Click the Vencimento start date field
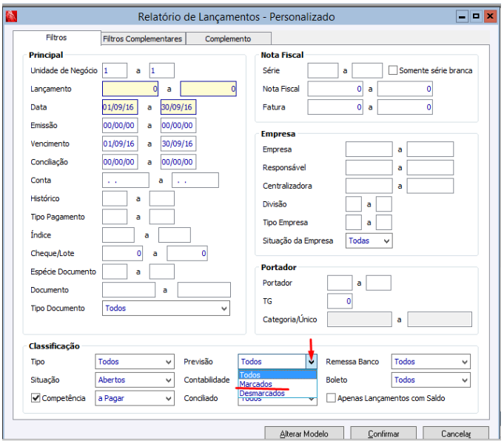 pyautogui.click(x=120, y=144)
